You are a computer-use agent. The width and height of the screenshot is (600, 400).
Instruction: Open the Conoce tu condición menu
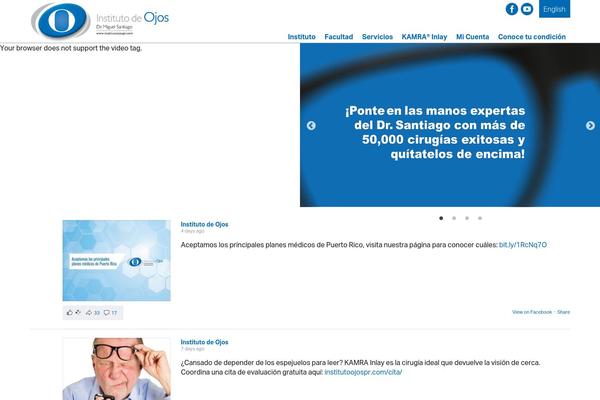click(532, 37)
